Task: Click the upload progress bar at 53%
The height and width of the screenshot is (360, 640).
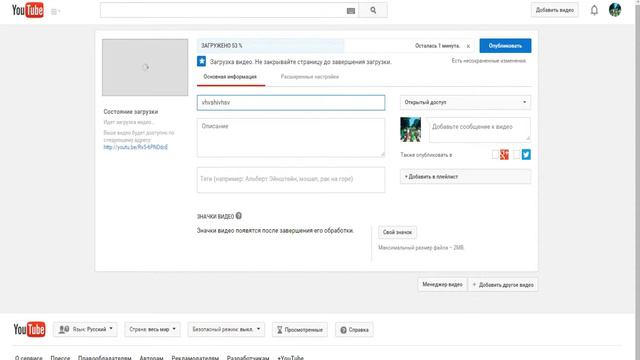Action: 336,46
